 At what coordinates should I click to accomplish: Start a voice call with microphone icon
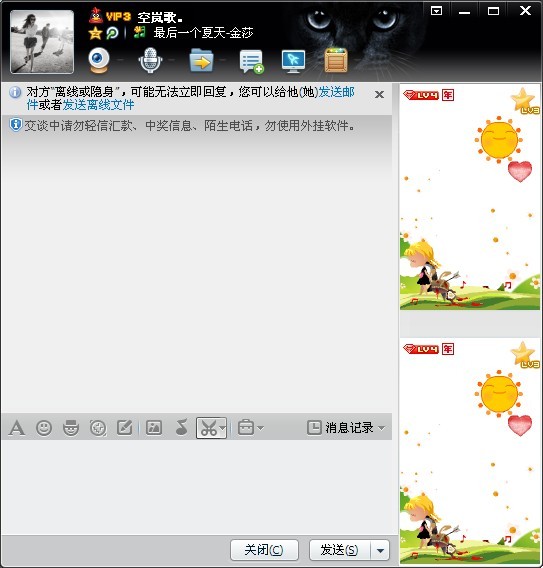click(x=150, y=60)
